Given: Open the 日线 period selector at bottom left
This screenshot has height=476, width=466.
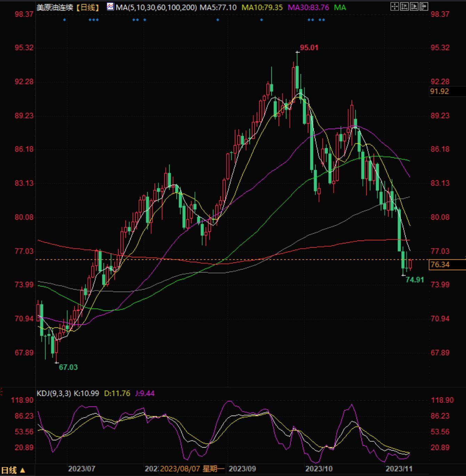Looking at the screenshot, I should [13, 470].
